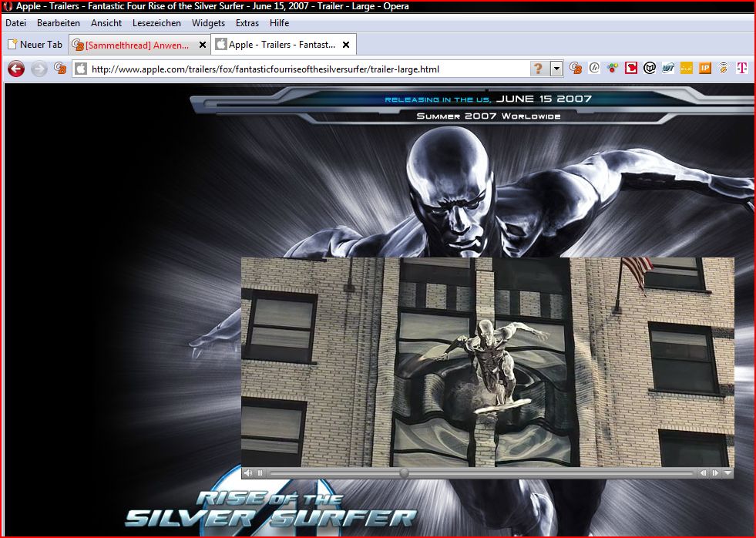Click the 'Summer 2007 Worldwide' banner text

[x=489, y=116]
